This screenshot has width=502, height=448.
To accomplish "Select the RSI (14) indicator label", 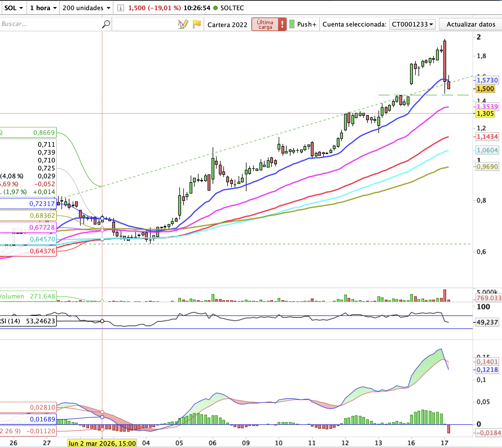I will tap(28, 321).
